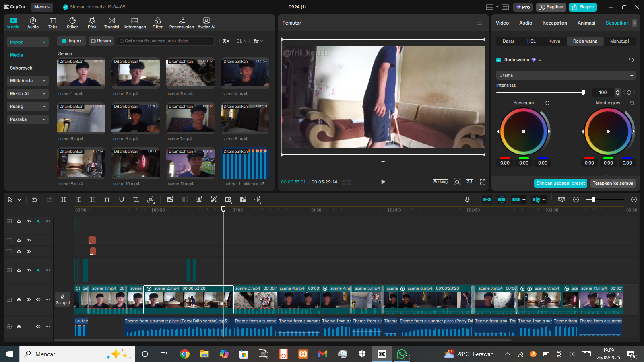Uncheck the Roda warna checkbox
The width and height of the screenshot is (644, 362).
[499, 60]
